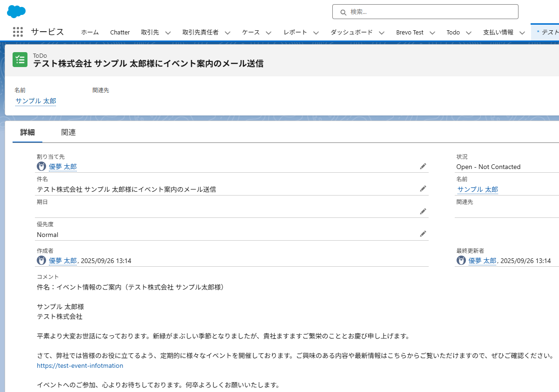Click the 作成者 user avatar icon
Image resolution: width=559 pixels, height=392 pixels.
[x=41, y=261]
